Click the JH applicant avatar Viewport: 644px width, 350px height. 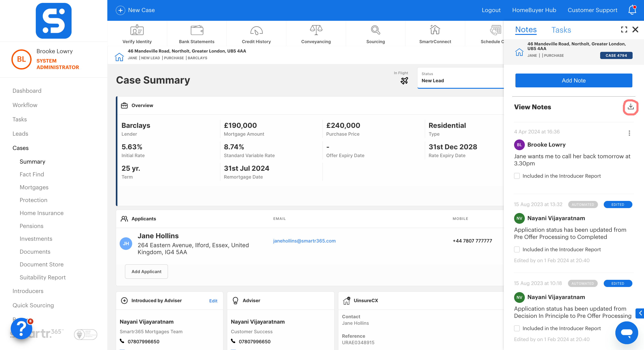tap(126, 243)
